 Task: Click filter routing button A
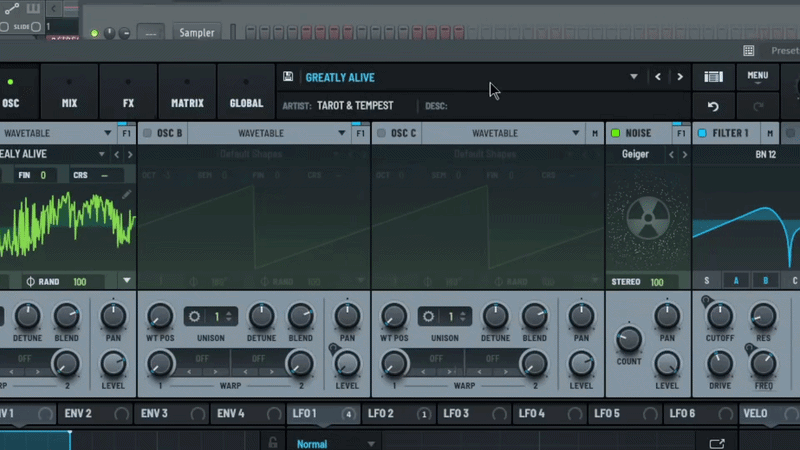point(738,281)
